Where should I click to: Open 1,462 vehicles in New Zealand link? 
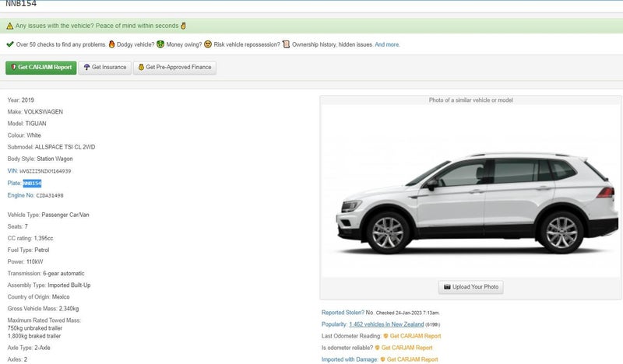coord(386,324)
